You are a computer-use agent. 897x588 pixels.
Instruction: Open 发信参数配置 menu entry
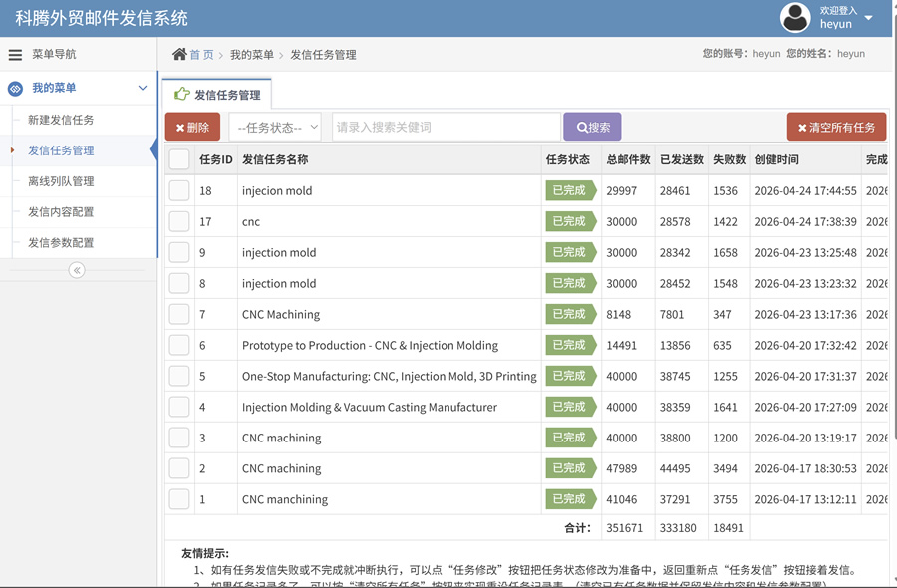61,243
